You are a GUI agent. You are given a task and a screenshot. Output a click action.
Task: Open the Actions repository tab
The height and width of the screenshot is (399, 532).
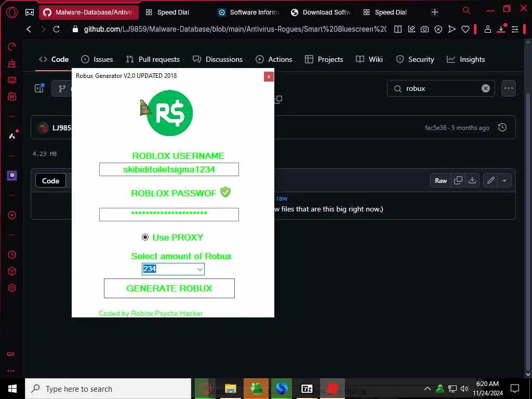point(274,59)
